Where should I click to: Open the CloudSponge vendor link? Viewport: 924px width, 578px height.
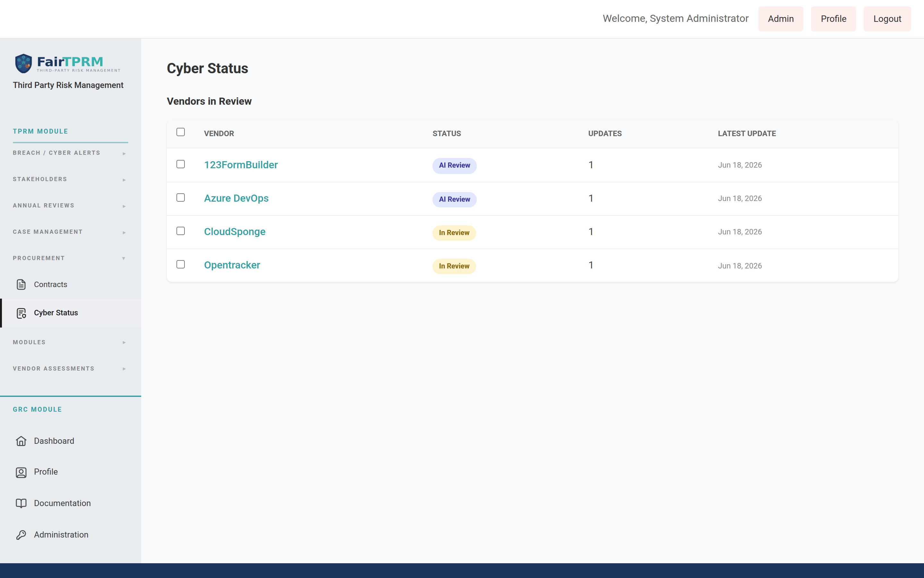(235, 232)
